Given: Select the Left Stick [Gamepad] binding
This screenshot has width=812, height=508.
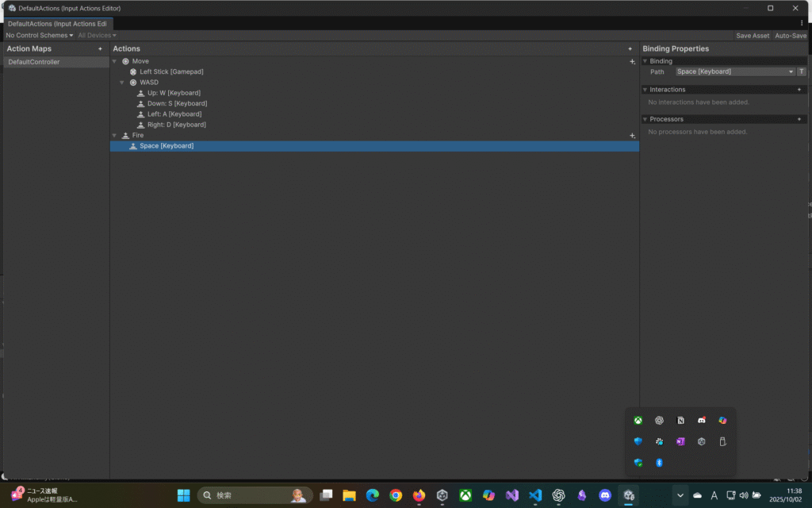Looking at the screenshot, I should pos(171,72).
